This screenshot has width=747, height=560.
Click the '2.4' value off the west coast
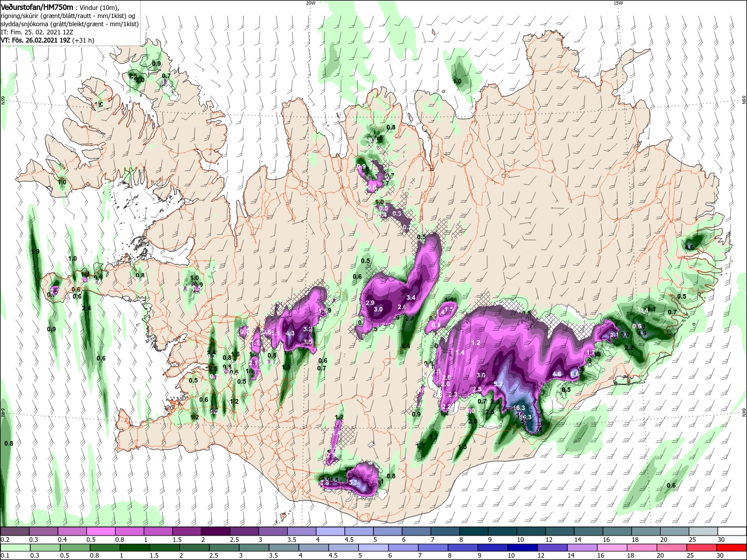point(86,308)
